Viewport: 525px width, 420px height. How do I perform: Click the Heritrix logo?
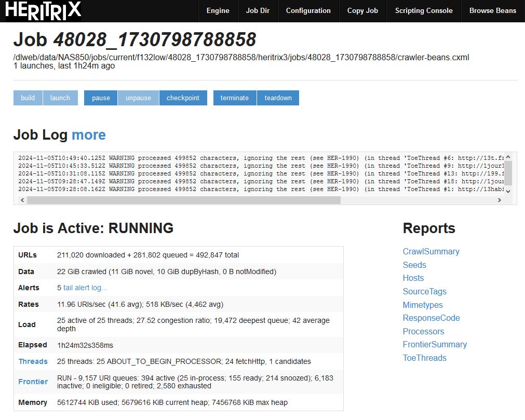pyautogui.click(x=43, y=11)
